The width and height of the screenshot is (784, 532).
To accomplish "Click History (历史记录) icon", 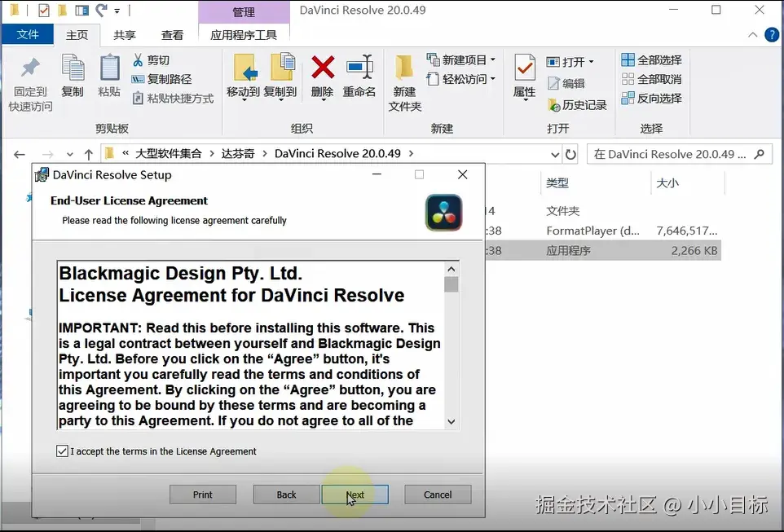I will pos(553,105).
